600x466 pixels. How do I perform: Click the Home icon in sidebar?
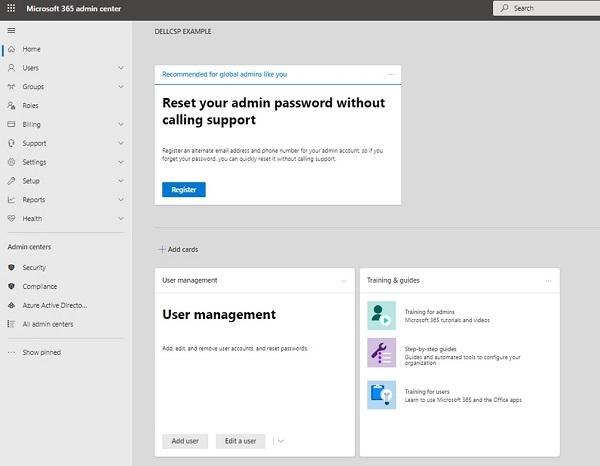[12, 49]
